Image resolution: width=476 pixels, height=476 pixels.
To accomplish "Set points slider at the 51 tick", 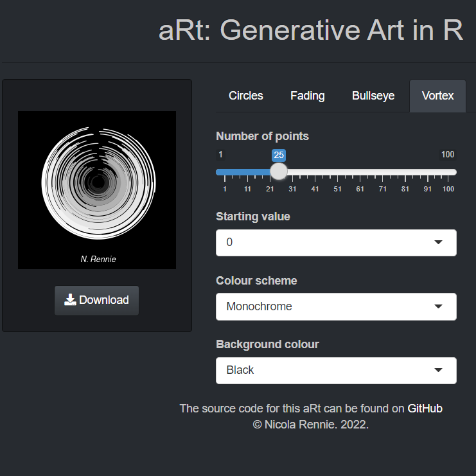I will point(337,172).
